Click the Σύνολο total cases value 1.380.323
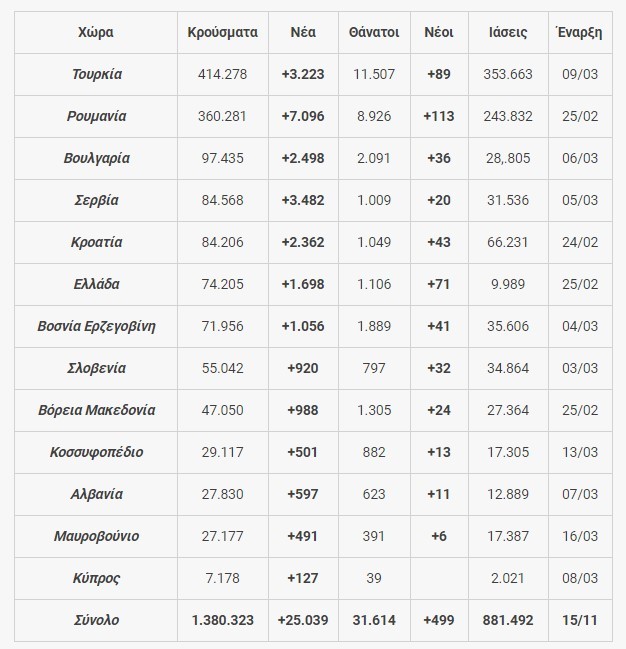Viewport: 626px width, 649px height. [222, 620]
